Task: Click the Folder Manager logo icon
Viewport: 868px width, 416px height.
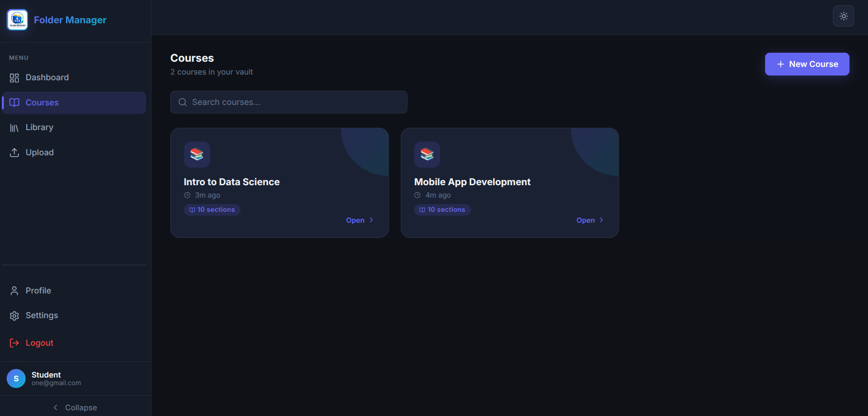Action: [x=18, y=20]
